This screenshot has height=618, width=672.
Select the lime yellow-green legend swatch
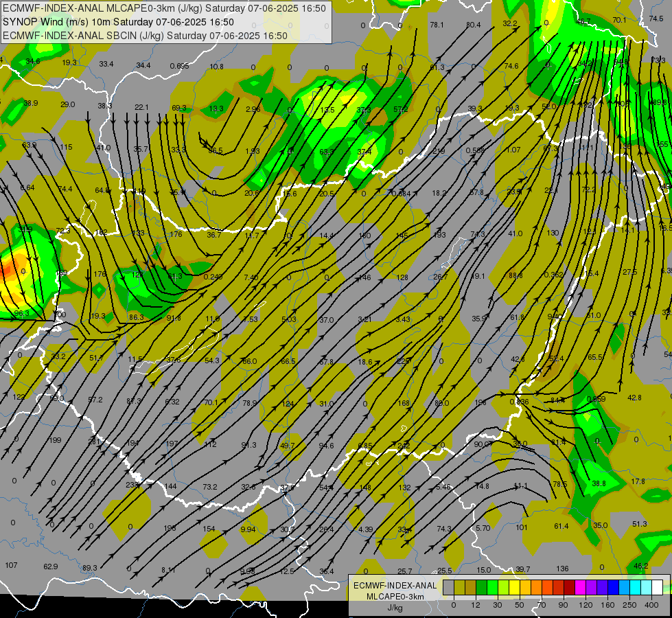coord(503,588)
